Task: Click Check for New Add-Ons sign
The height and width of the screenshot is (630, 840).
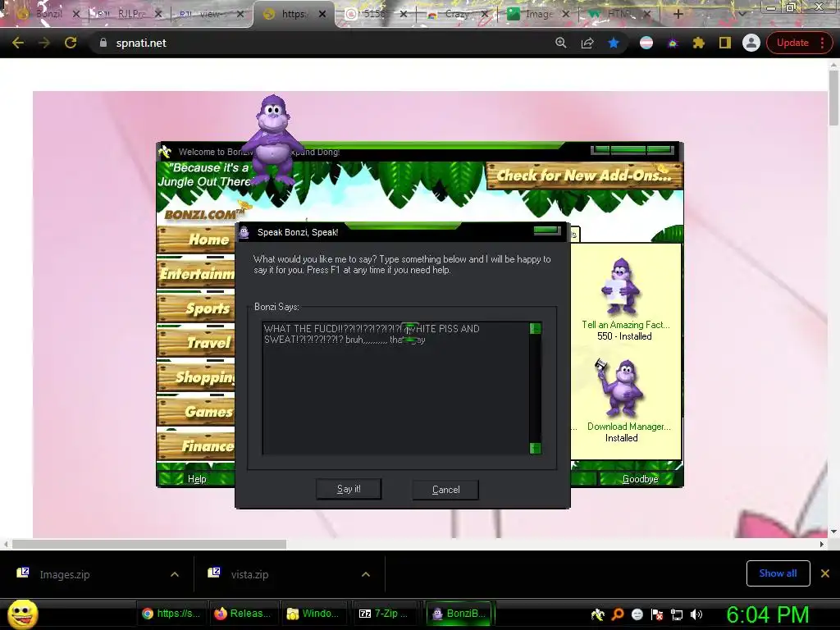Action: (584, 176)
